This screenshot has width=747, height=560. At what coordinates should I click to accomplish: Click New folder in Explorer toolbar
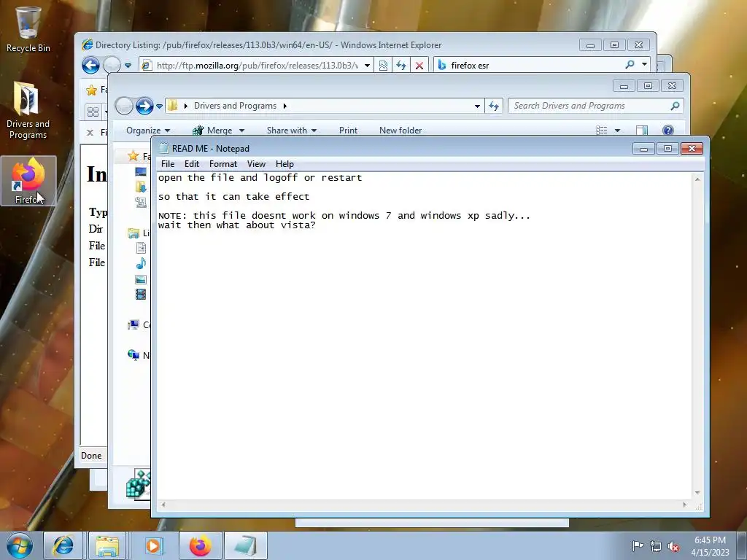tap(400, 130)
